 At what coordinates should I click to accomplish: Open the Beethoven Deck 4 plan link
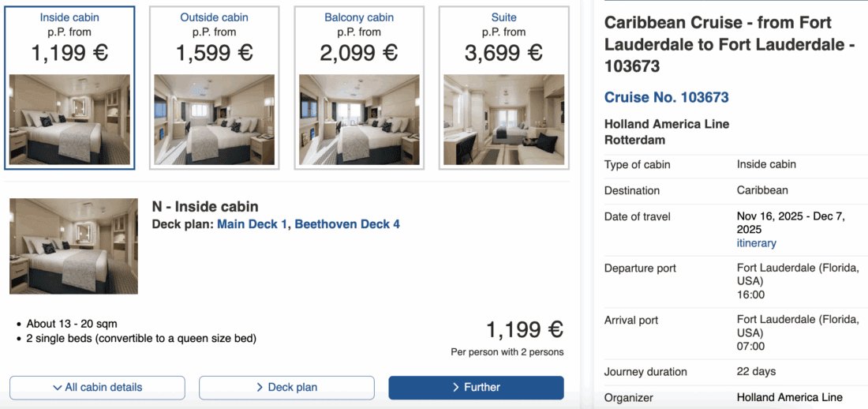347,224
